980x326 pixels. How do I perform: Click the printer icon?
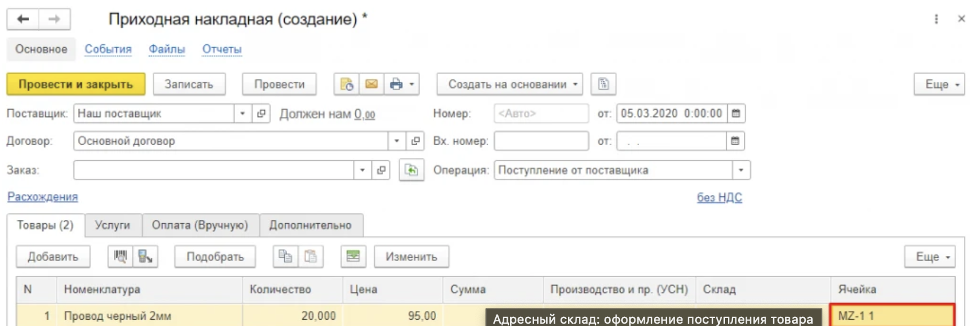(x=396, y=84)
